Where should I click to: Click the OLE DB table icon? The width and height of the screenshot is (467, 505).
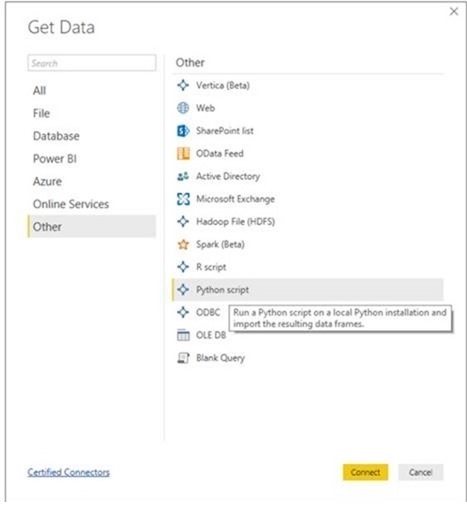tap(183, 335)
